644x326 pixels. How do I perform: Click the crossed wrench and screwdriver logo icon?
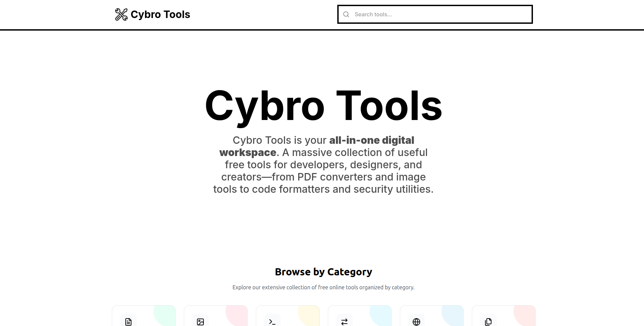121,14
